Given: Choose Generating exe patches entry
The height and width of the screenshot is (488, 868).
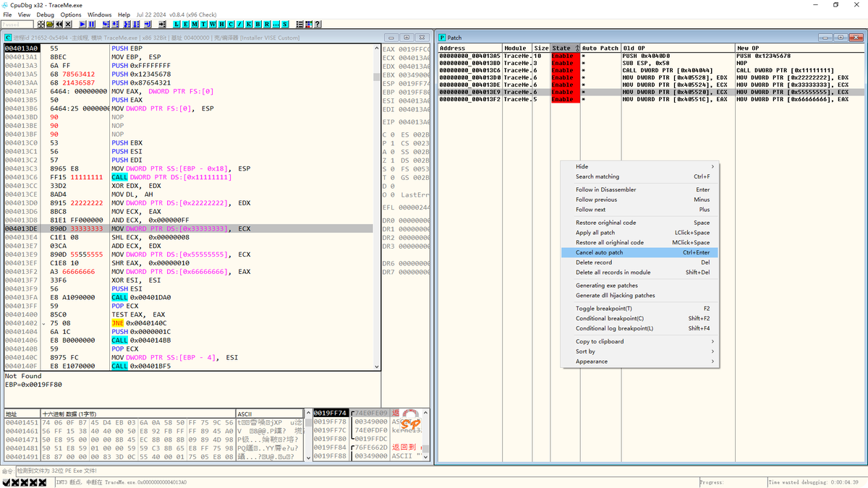Looking at the screenshot, I should pyautogui.click(x=639, y=286).
